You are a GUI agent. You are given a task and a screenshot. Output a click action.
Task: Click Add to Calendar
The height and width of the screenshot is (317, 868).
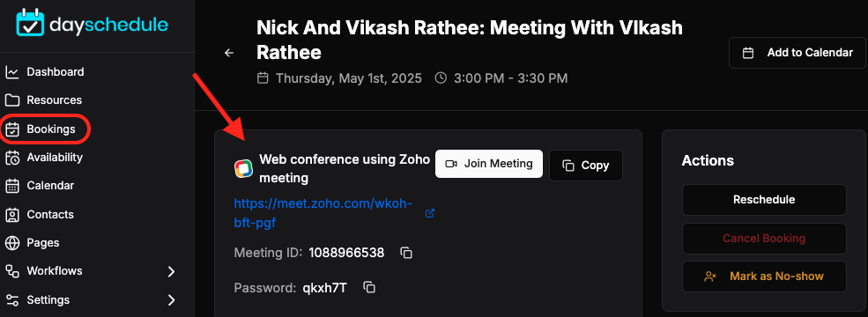point(798,53)
